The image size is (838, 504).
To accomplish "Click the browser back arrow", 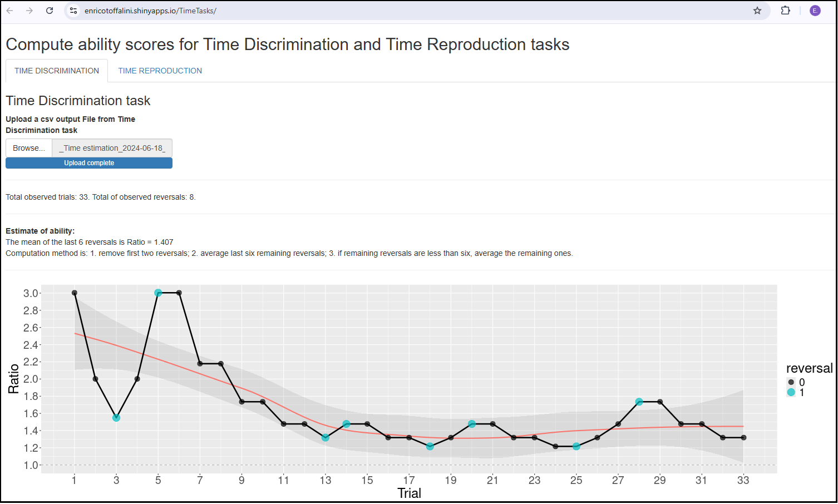I will point(10,11).
